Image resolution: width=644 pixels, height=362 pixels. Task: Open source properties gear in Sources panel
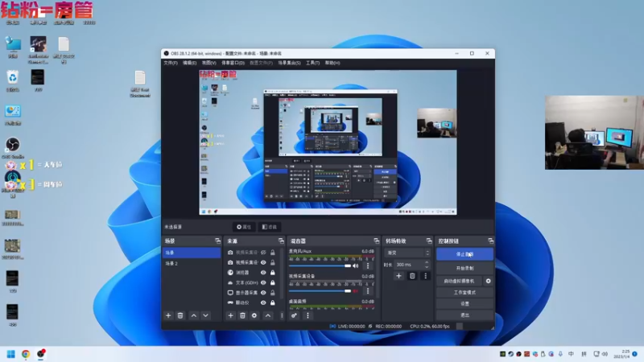coord(254,315)
